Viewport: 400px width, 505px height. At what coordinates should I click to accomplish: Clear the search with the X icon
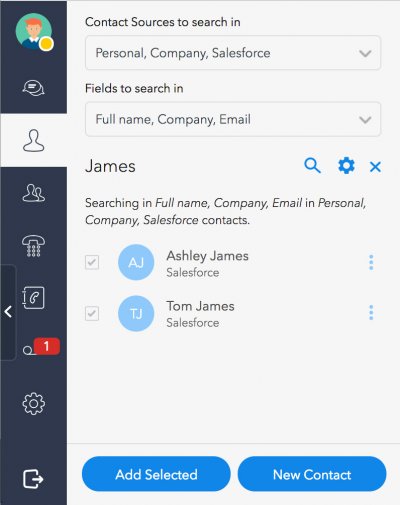pyautogui.click(x=375, y=167)
